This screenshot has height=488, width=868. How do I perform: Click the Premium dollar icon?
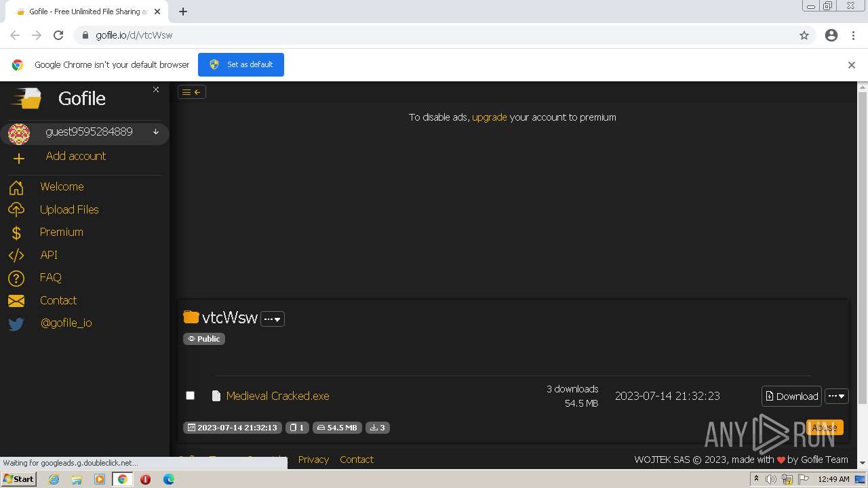coord(16,233)
